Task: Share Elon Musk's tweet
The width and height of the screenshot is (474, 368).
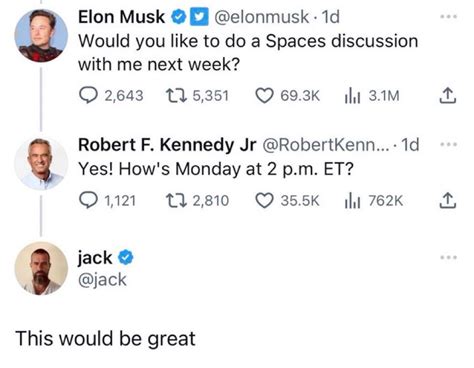Action: (x=447, y=96)
